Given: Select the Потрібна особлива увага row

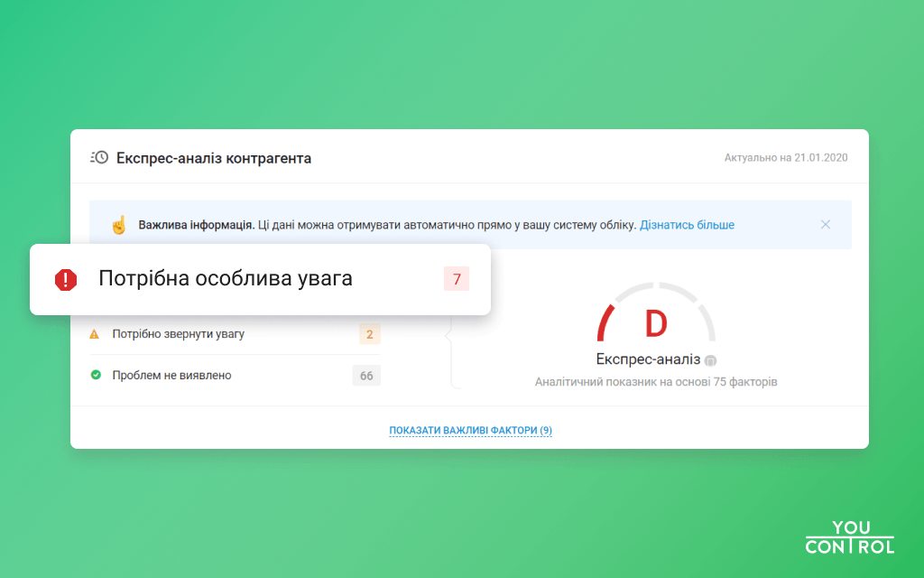Looking at the screenshot, I should 226,278.
